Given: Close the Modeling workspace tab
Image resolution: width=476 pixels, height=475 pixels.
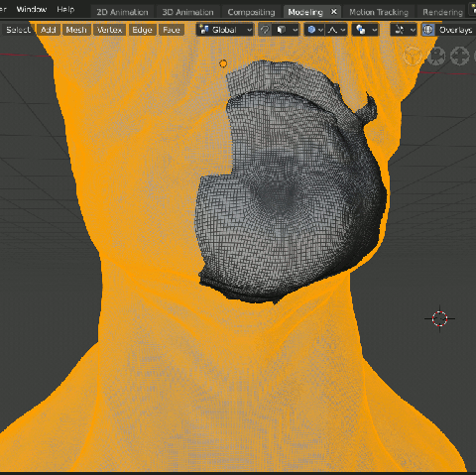Looking at the screenshot, I should click(x=334, y=12).
